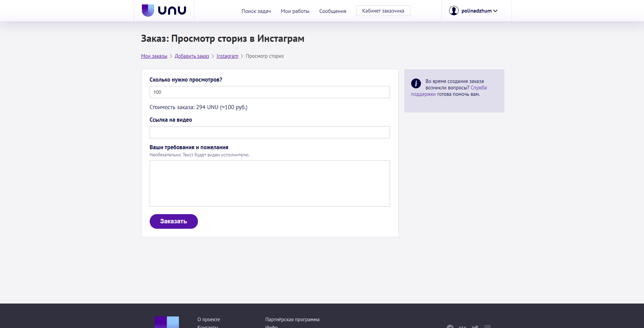Open Партнёрская программа in the footer
The image size is (644, 328).
292,320
